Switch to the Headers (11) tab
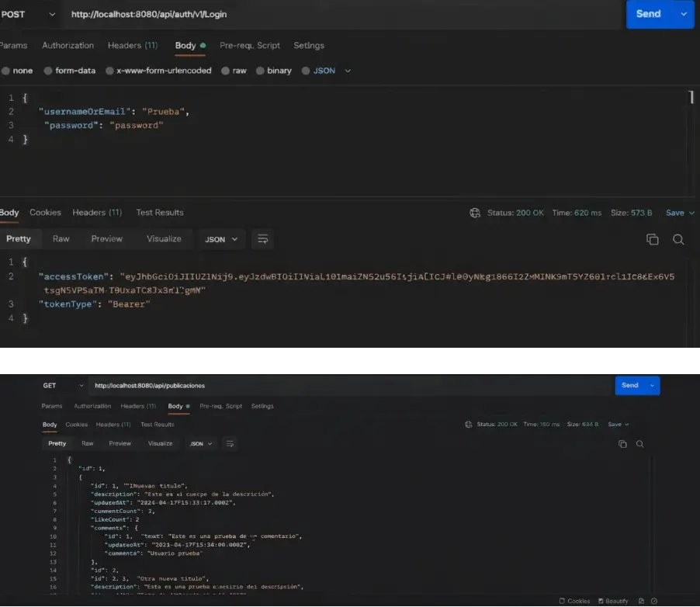The height and width of the screenshot is (607, 700). click(133, 45)
